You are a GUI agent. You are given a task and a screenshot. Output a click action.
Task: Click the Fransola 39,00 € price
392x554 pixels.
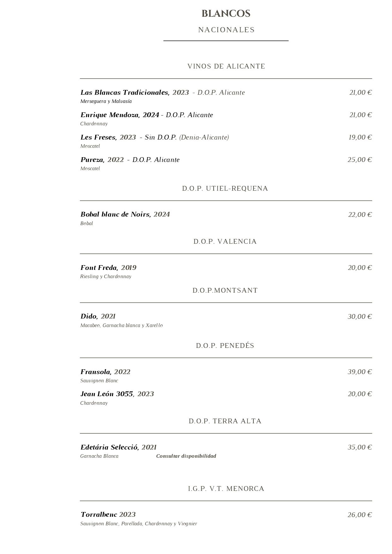coord(360,372)
